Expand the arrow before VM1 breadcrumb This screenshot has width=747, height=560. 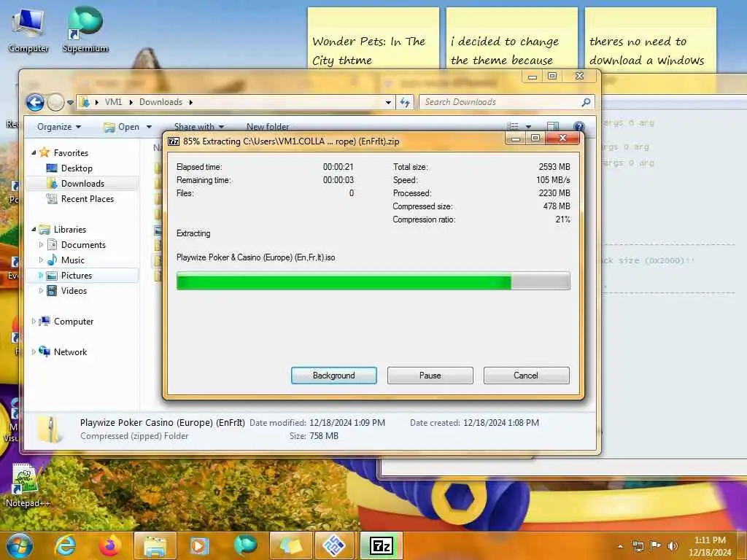[x=97, y=102]
